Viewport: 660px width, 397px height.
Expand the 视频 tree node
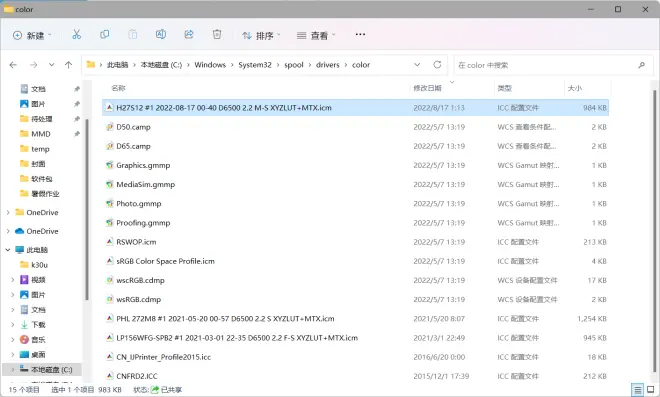(x=13, y=280)
